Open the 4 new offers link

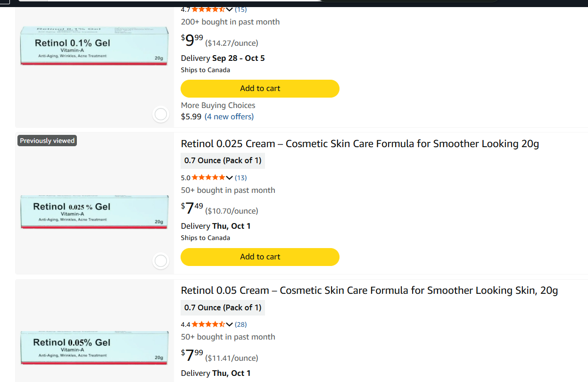(229, 116)
